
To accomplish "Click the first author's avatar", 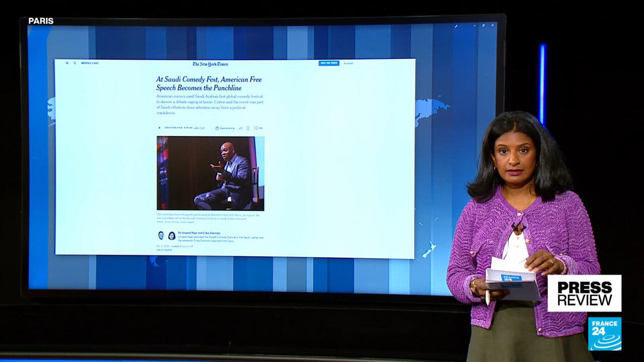I will tap(161, 235).
